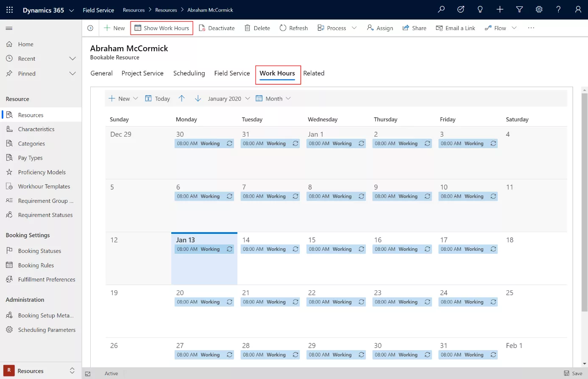Screen dimensions: 588x379
Task: Collapse the left navigation hamburger menu
Action: [9, 28]
